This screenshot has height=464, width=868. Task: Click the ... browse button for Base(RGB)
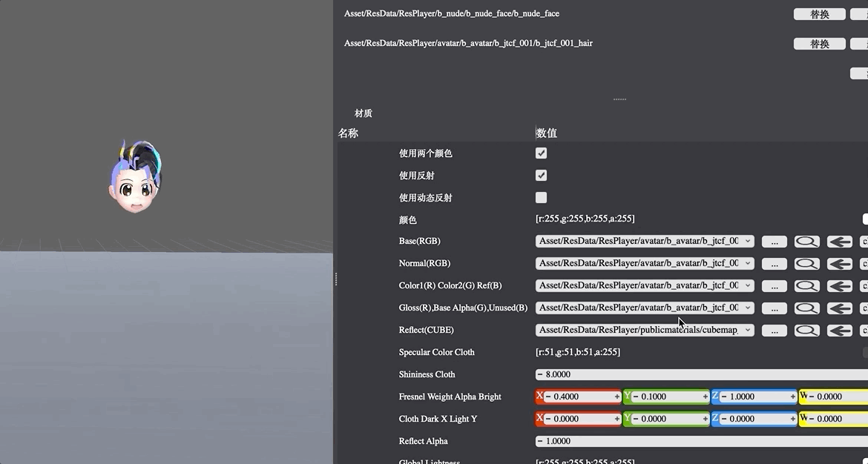point(774,242)
